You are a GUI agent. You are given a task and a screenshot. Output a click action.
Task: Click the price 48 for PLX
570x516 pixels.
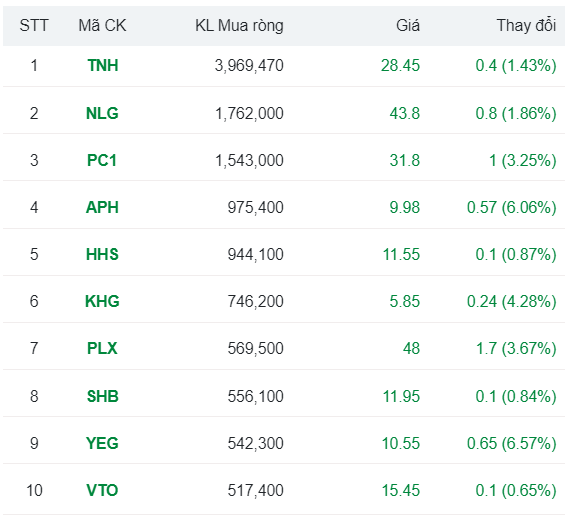click(411, 348)
